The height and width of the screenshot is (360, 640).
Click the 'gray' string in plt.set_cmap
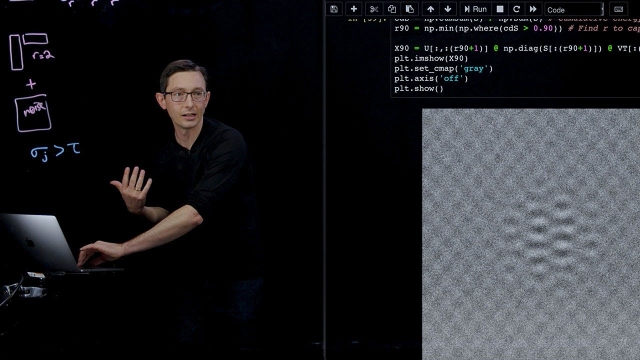473,69
